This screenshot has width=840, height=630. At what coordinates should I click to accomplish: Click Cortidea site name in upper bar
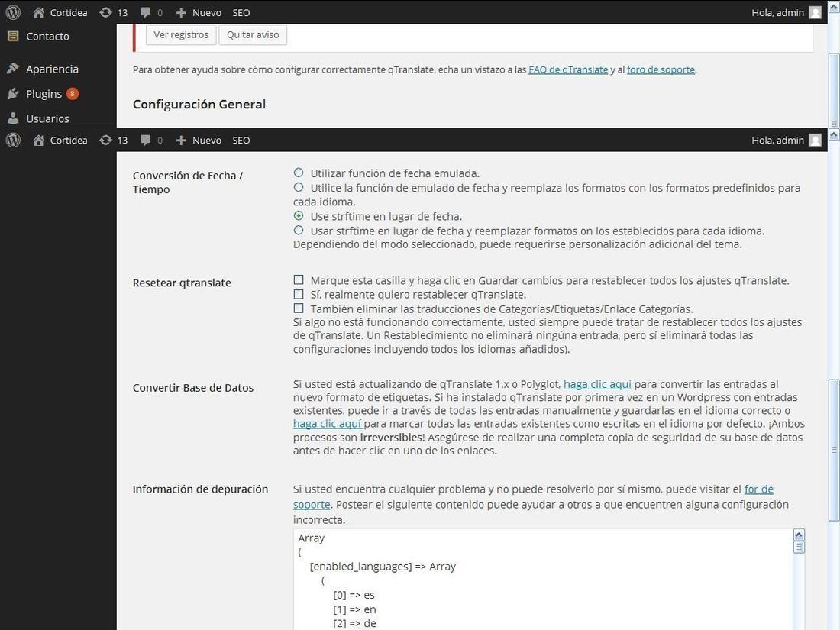(69, 12)
